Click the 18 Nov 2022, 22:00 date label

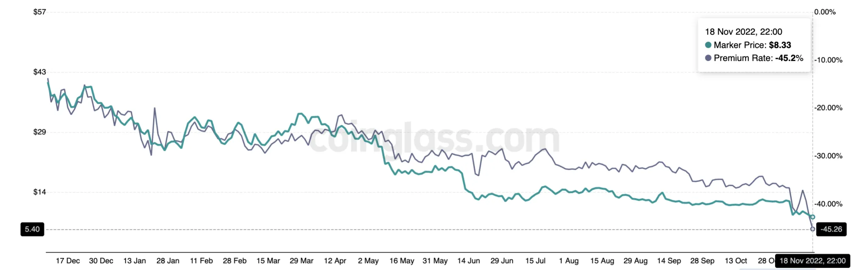pyautogui.click(x=812, y=261)
